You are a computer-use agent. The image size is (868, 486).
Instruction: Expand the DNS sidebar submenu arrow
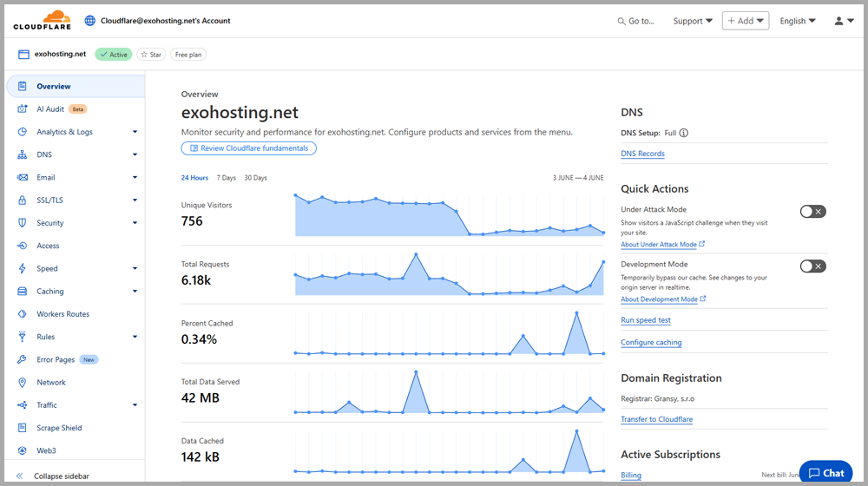pyautogui.click(x=135, y=154)
